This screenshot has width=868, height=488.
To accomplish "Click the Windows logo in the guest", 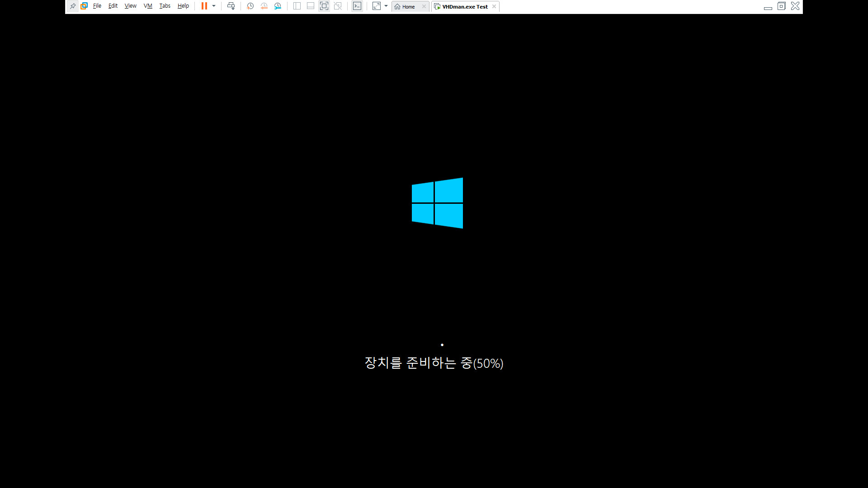I will [x=437, y=203].
